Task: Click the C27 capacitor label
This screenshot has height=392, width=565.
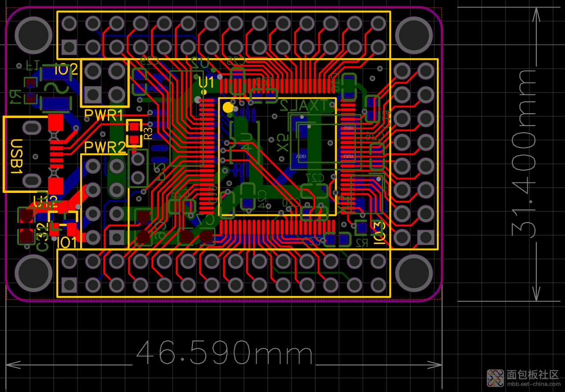Action: point(314,177)
